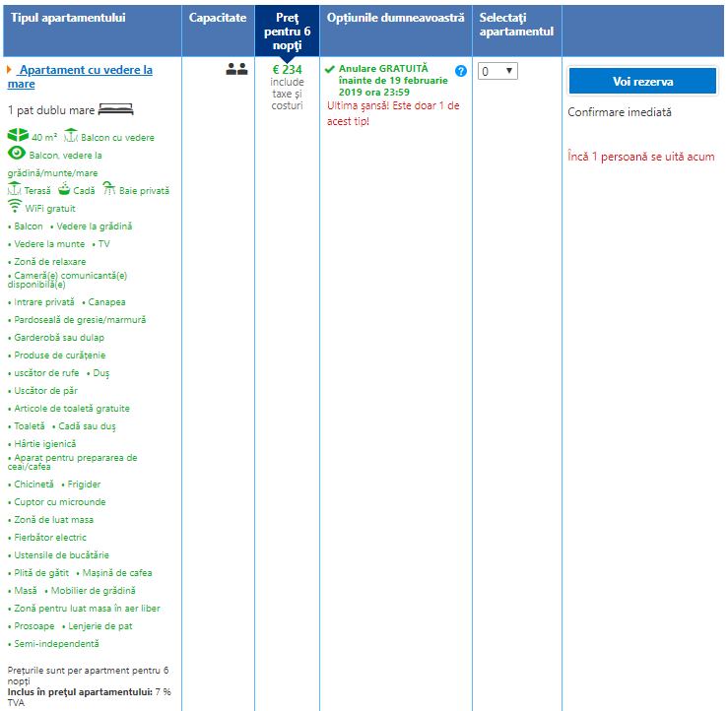Click the Tipul apartamentului column header
This screenshot has width=728, height=711.
pos(69,19)
